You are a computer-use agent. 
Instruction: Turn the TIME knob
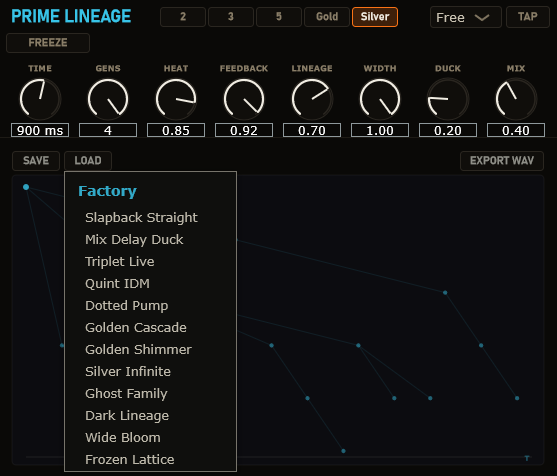40,99
